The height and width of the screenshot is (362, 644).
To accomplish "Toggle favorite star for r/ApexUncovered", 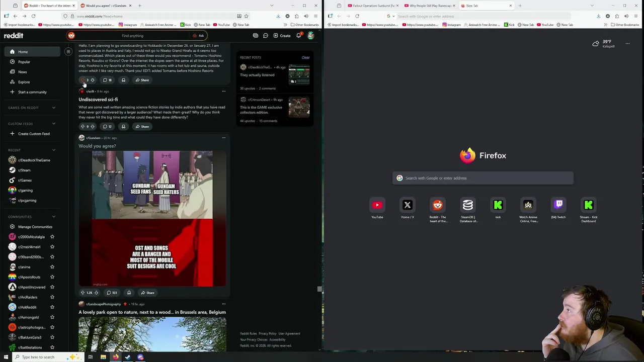I will click(52, 287).
